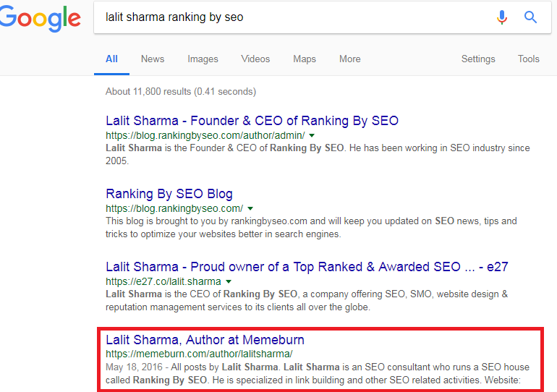Open the e27 Lalit Sharma result link
The width and height of the screenshot is (557, 392).
[307, 267]
